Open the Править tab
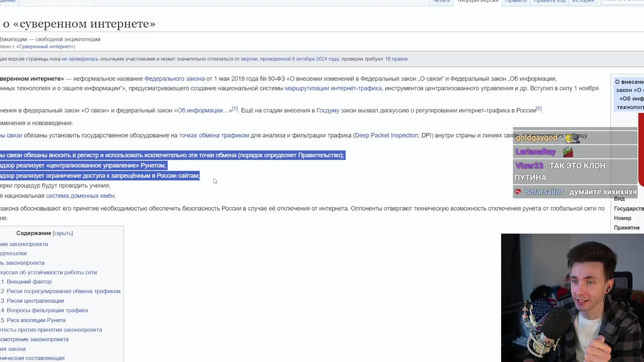This screenshot has width=644, height=362. click(516, 2)
